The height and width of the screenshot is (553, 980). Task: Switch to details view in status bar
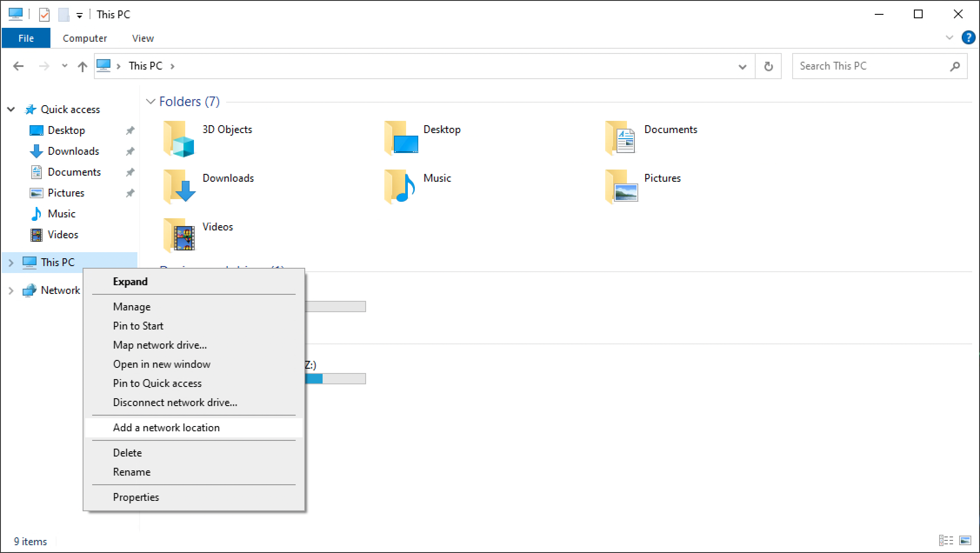point(946,540)
